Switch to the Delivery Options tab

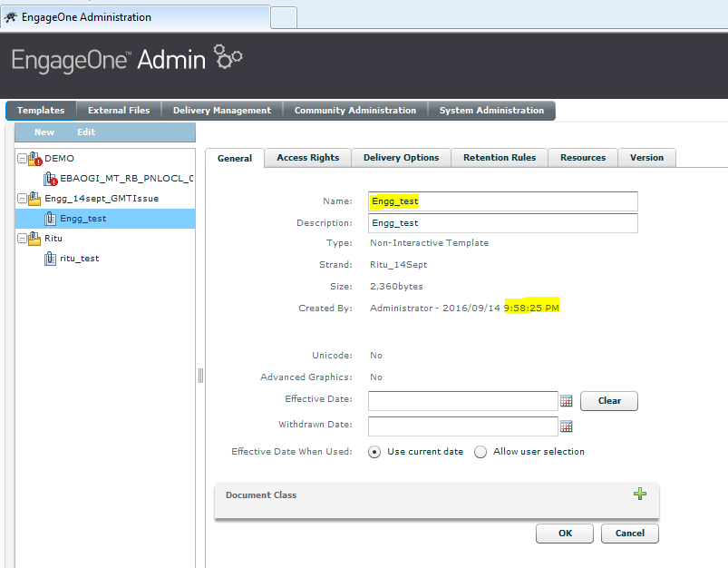pyautogui.click(x=401, y=158)
